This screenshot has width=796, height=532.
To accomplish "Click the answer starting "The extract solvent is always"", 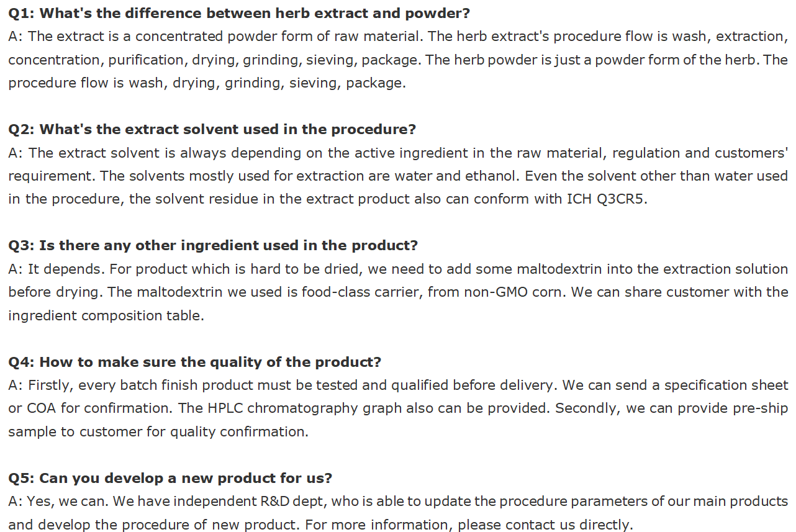I will pos(397,176).
